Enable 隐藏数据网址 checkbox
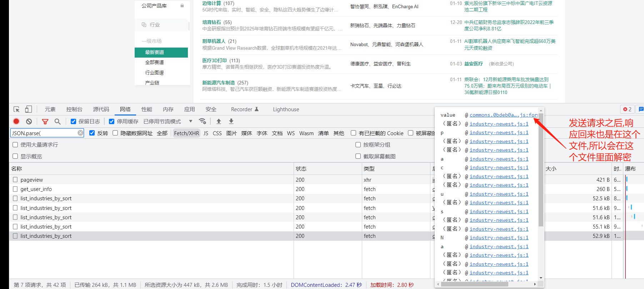This screenshot has width=644, height=289. (x=115, y=133)
